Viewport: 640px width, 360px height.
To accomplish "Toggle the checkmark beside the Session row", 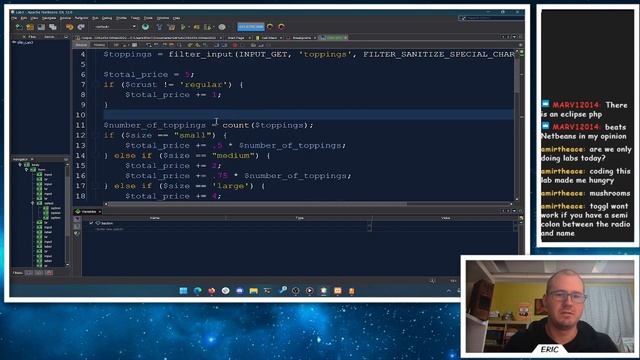I will tap(91, 223).
